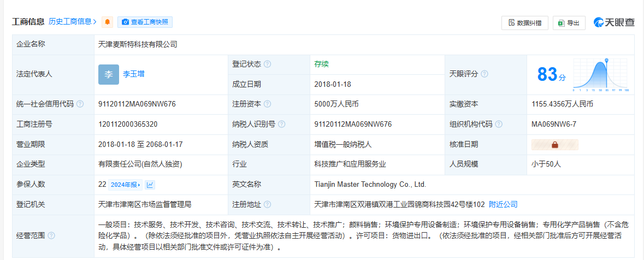Viewport: 644px width, 260px height.
Task: Open the 2024年报 dropdown tag
Action: [126, 185]
